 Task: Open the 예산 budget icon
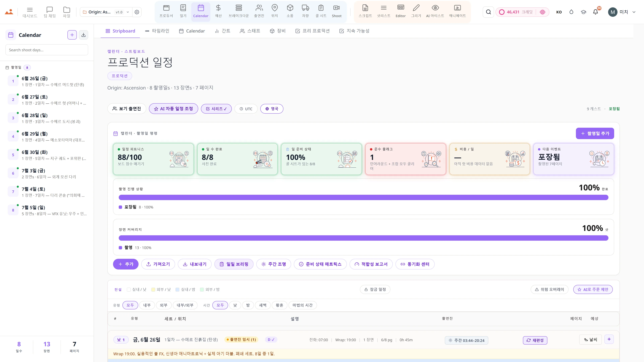(218, 12)
